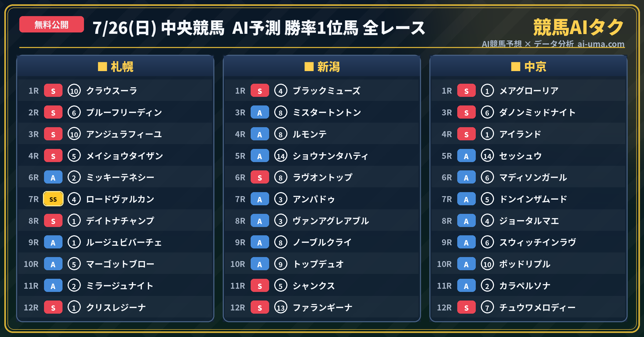
Task: Click the red 無料公開 button
Action: (x=52, y=24)
